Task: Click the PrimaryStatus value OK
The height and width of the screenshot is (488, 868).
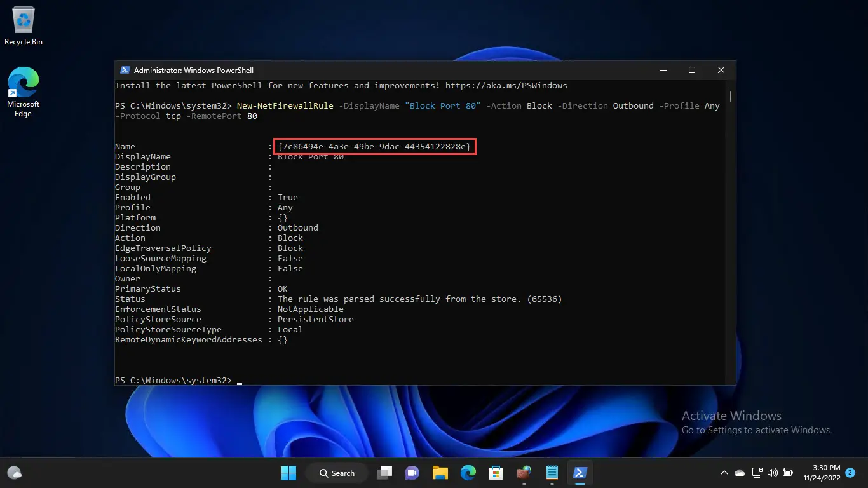Action: click(283, 288)
